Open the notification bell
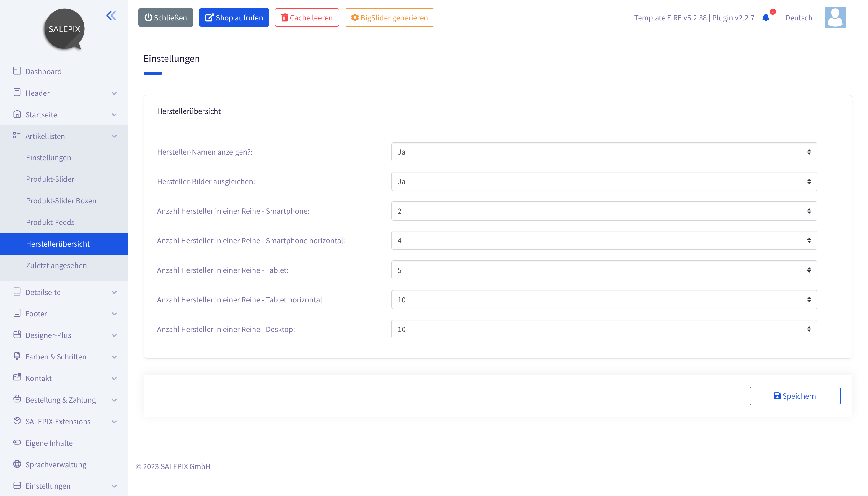This screenshot has height=496, width=868. pyautogui.click(x=766, y=17)
